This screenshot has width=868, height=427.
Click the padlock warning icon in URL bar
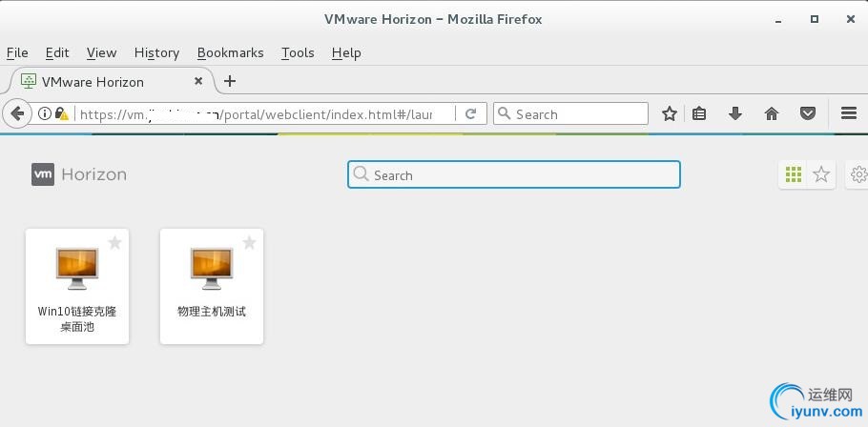point(62,113)
